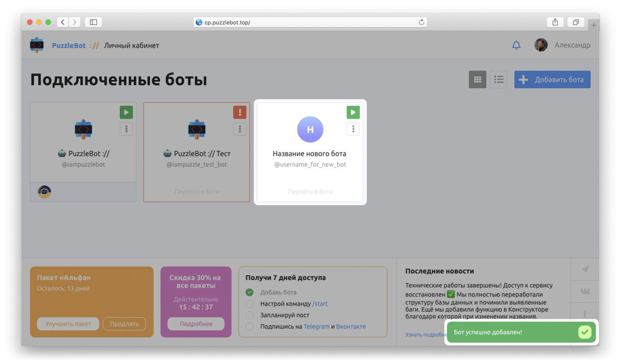Show all tabs overview in Safari
This screenshot has height=364, width=622.
[576, 22]
